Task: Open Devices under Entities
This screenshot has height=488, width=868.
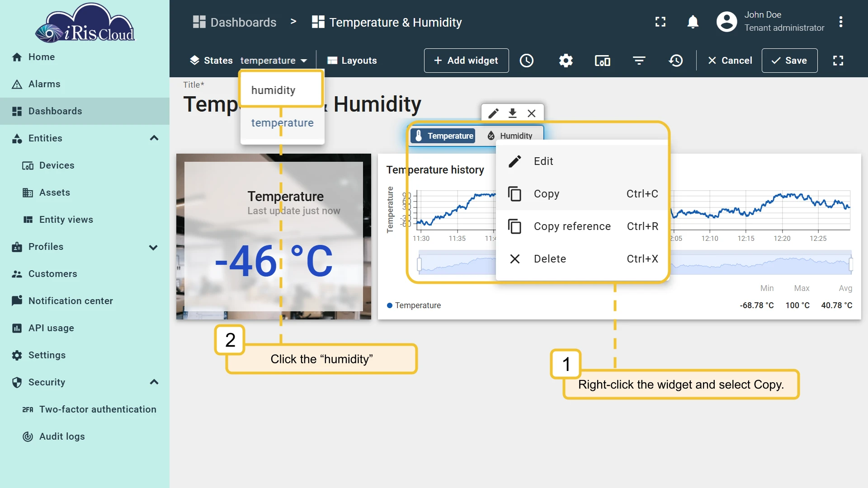Action: (85, 165)
